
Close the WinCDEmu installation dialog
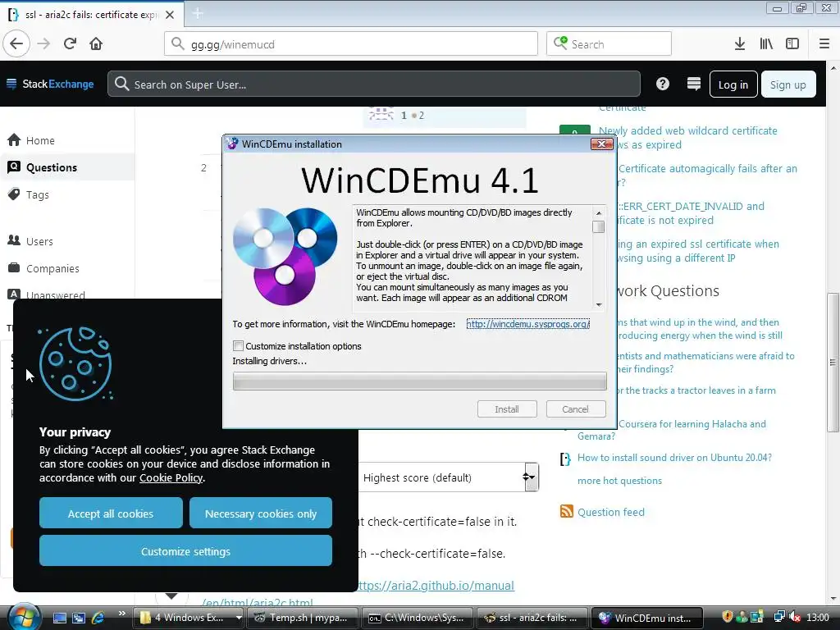601,144
